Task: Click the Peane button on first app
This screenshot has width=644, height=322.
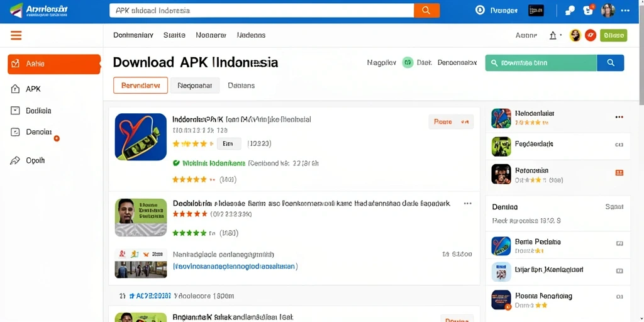Action: click(451, 122)
